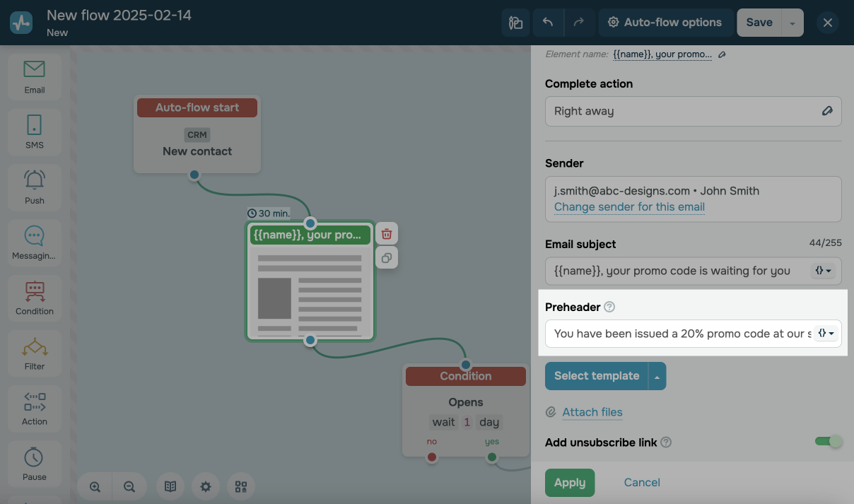854x504 pixels.
Task: Select the Email block in sidebar
Action: [34, 76]
